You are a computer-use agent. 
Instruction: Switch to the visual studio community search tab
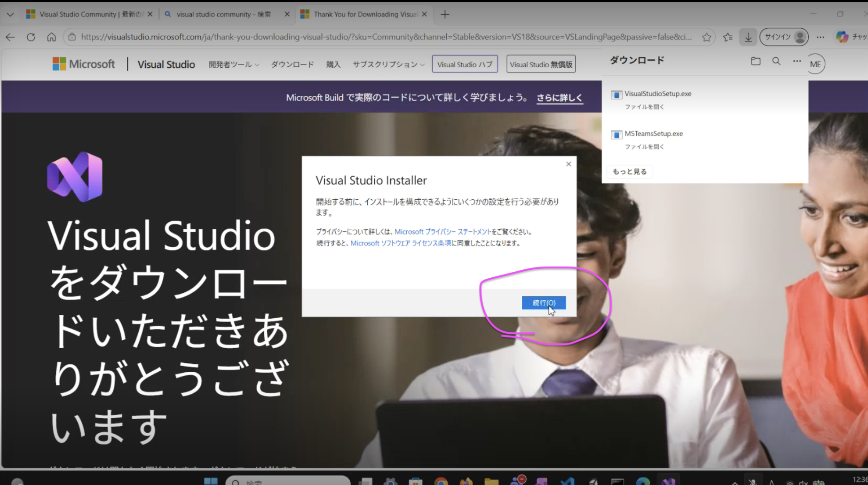click(x=224, y=14)
